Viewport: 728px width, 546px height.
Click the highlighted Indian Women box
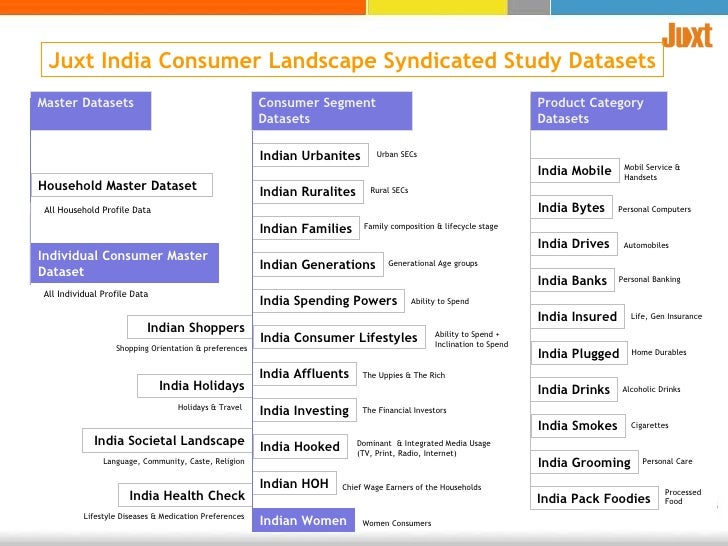click(304, 520)
